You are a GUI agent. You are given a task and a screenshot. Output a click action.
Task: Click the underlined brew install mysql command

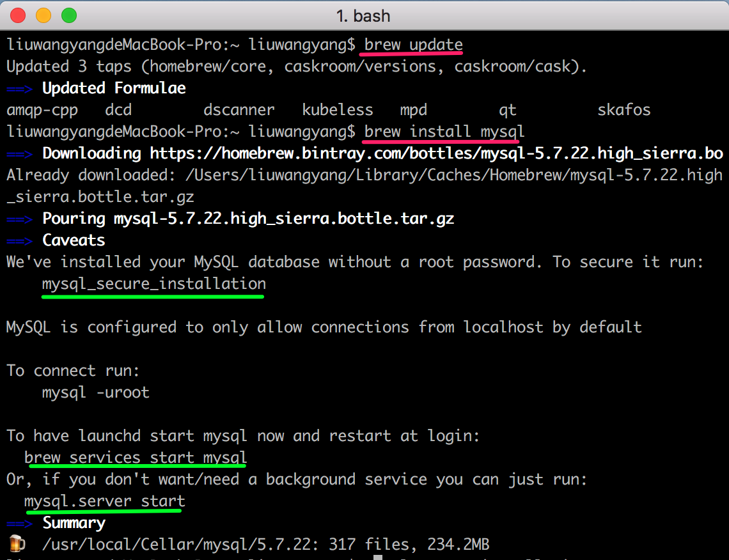443,131
